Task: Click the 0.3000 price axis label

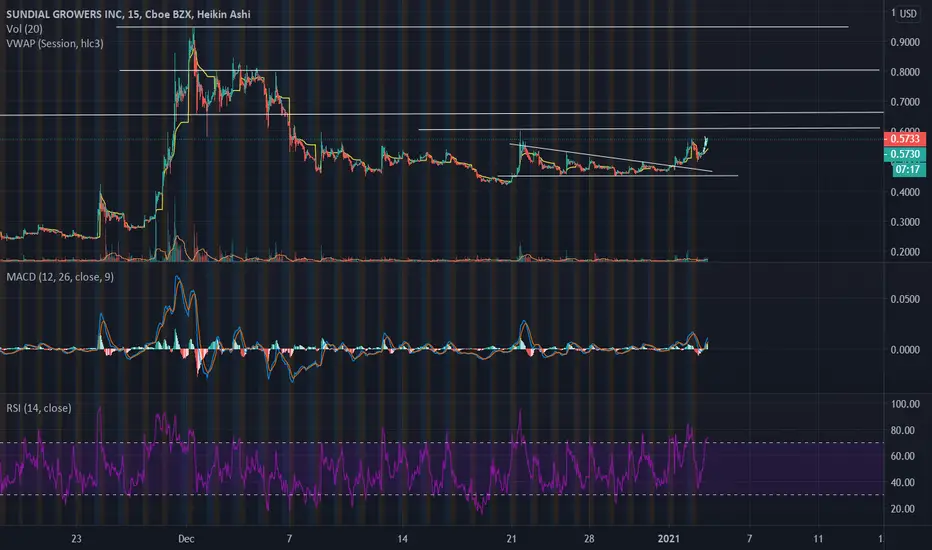Action: pos(905,222)
